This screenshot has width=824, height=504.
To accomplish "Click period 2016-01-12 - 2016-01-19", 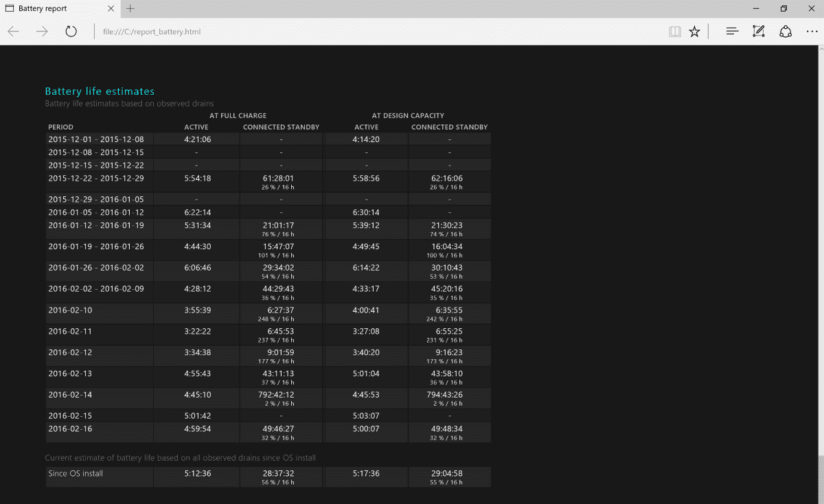I will [x=96, y=225].
